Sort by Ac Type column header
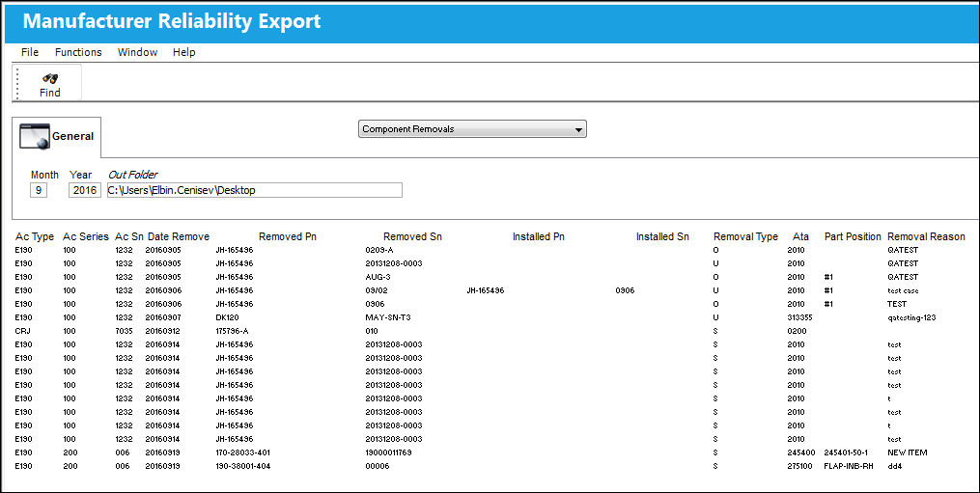Viewport: 980px width, 493px height. click(35, 236)
